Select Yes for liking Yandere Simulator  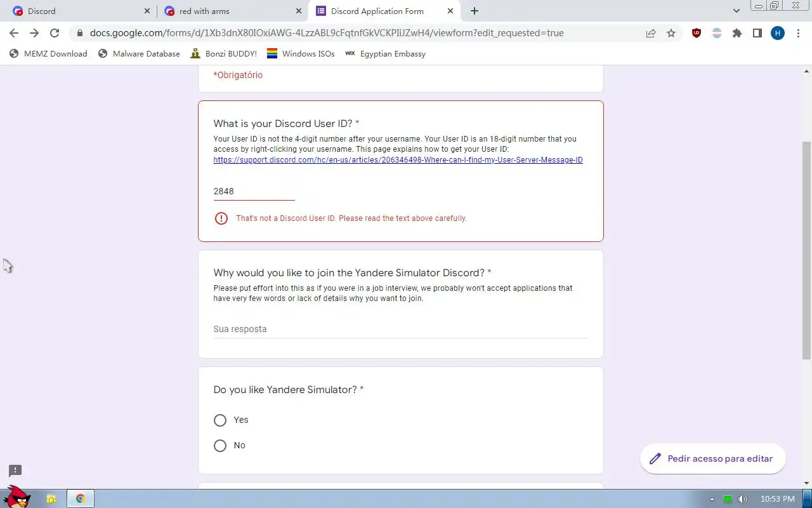pyautogui.click(x=220, y=420)
